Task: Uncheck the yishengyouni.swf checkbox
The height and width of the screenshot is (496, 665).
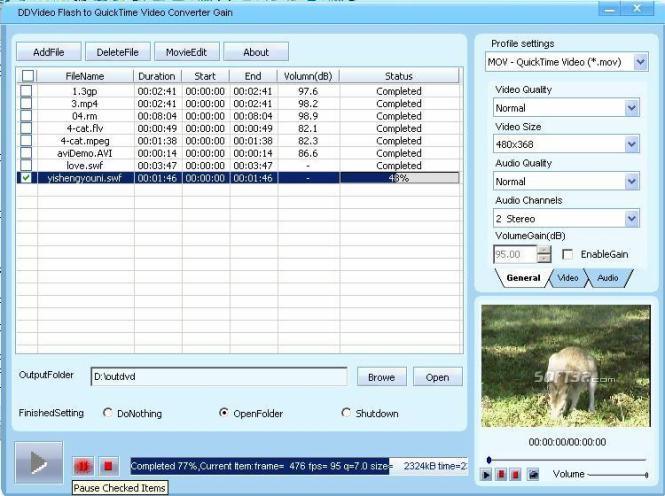Action: tap(26, 178)
